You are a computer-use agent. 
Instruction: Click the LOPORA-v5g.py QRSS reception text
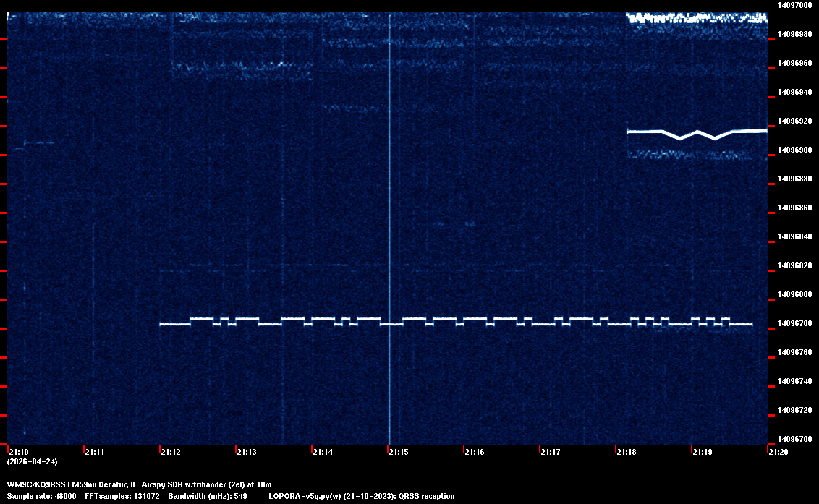[361, 496]
